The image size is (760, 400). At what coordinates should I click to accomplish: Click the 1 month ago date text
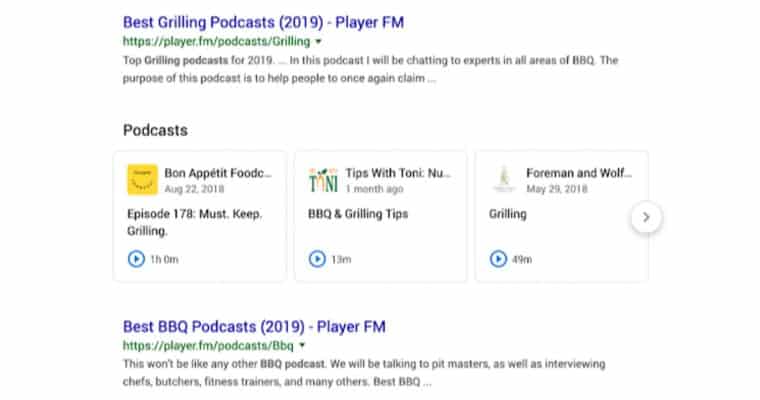pos(374,189)
